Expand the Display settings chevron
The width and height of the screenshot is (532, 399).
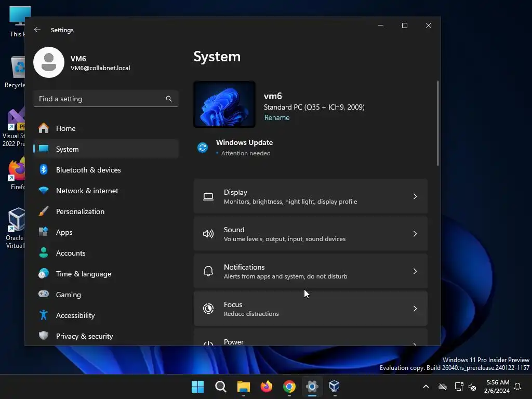[x=415, y=196]
